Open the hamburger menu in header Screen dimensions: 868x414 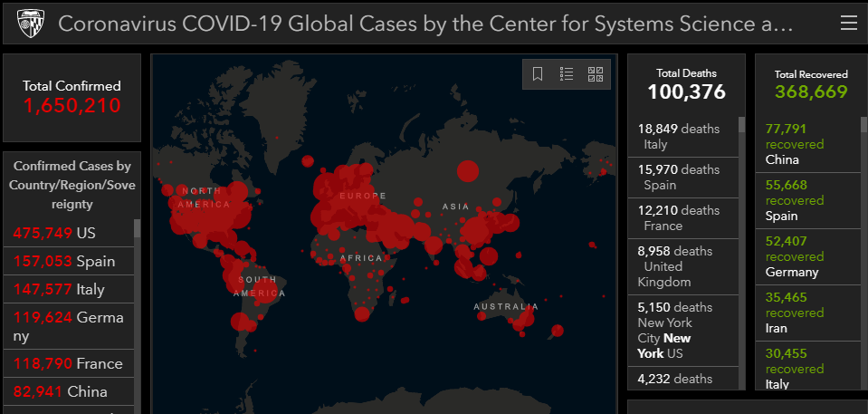pyautogui.click(x=848, y=24)
